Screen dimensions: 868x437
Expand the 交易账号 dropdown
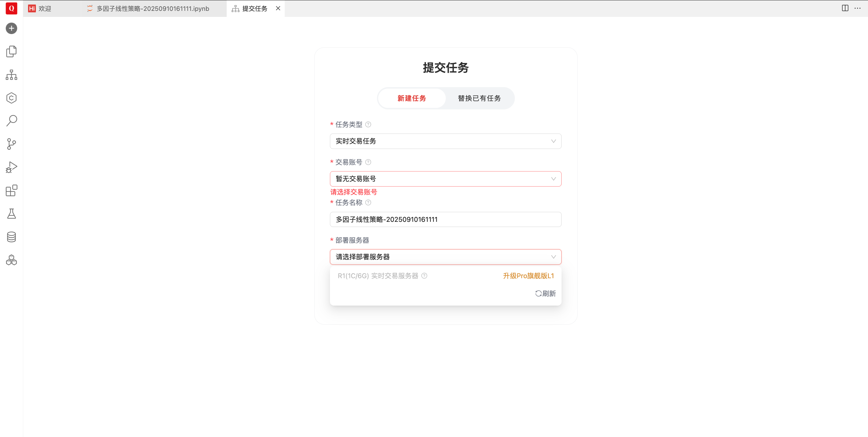click(445, 179)
